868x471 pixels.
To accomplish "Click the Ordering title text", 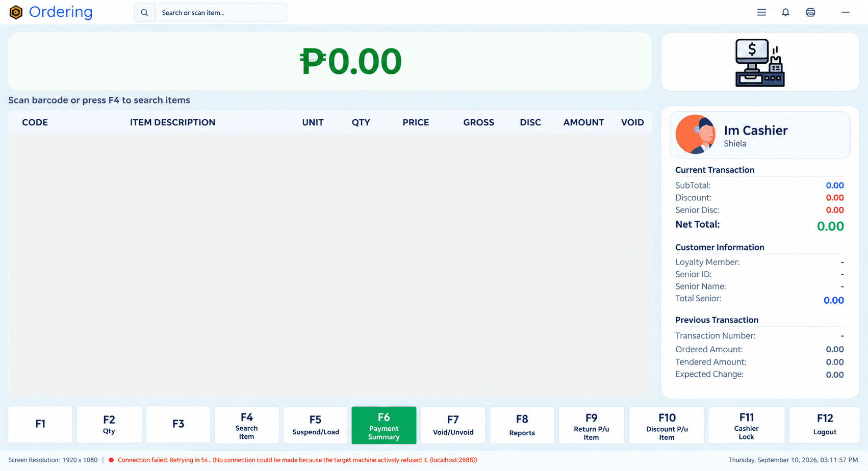I will point(61,12).
